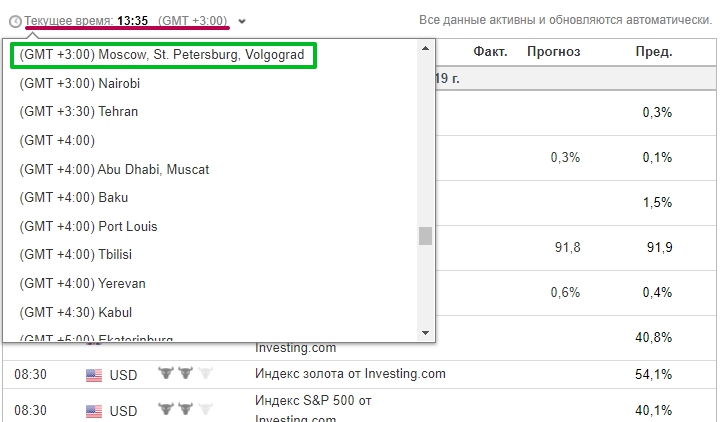
Task: Select (GMT +4:00) Abu Dhabi, Muscat
Action: [114, 169]
